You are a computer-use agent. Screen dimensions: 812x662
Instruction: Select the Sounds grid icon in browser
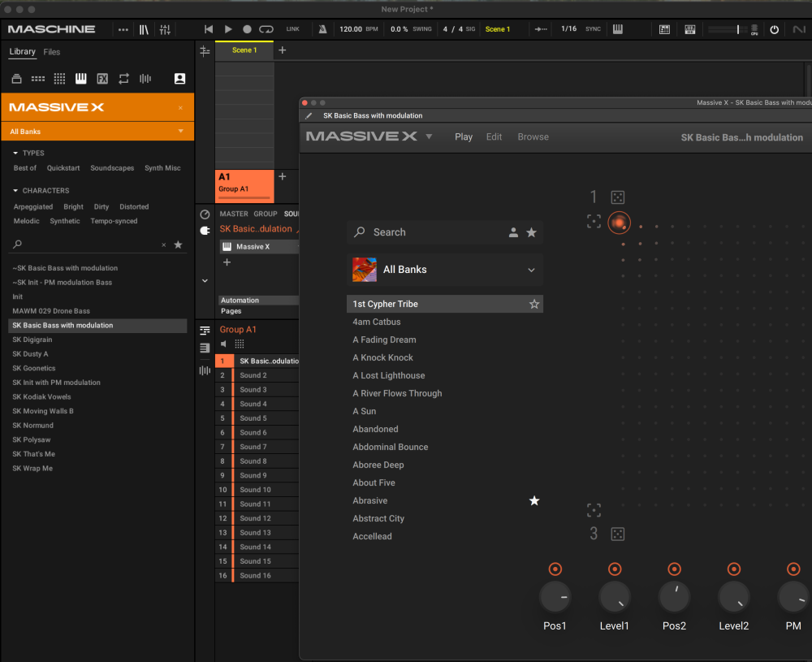click(59, 79)
